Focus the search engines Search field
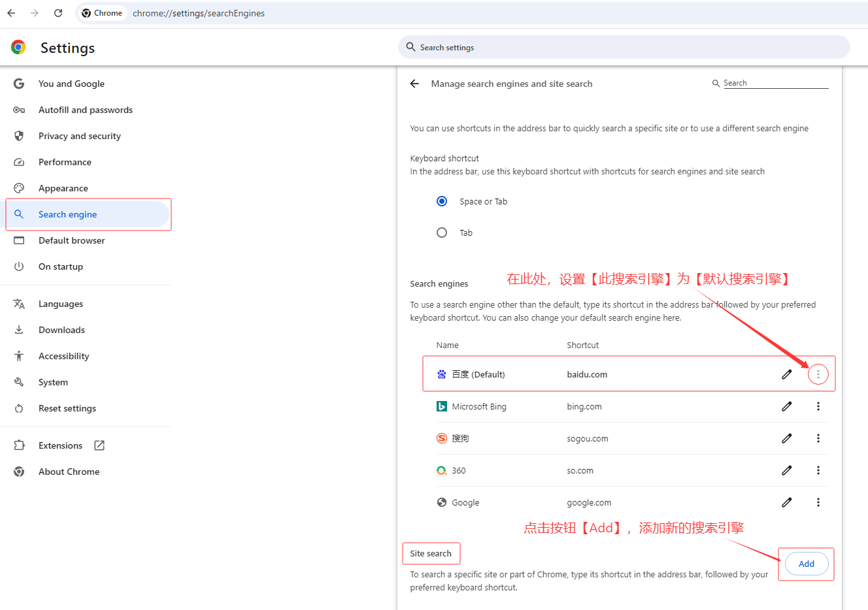 [x=776, y=83]
